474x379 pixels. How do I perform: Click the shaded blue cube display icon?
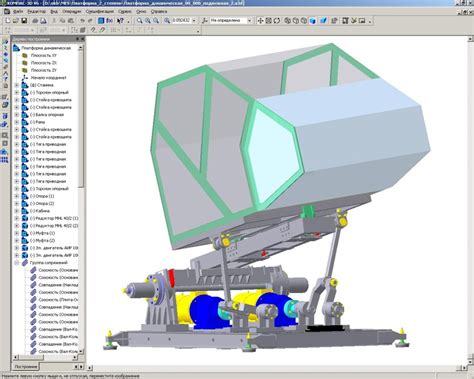[x=313, y=21]
